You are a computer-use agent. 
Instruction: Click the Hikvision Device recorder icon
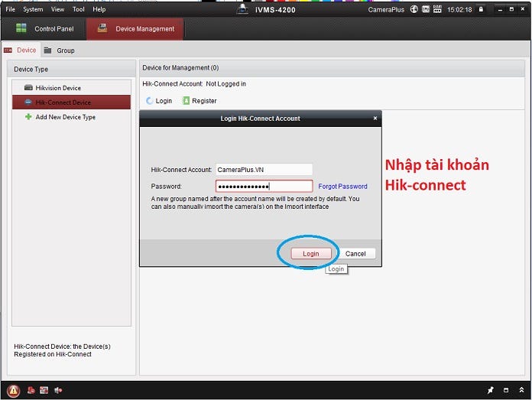pos(28,88)
